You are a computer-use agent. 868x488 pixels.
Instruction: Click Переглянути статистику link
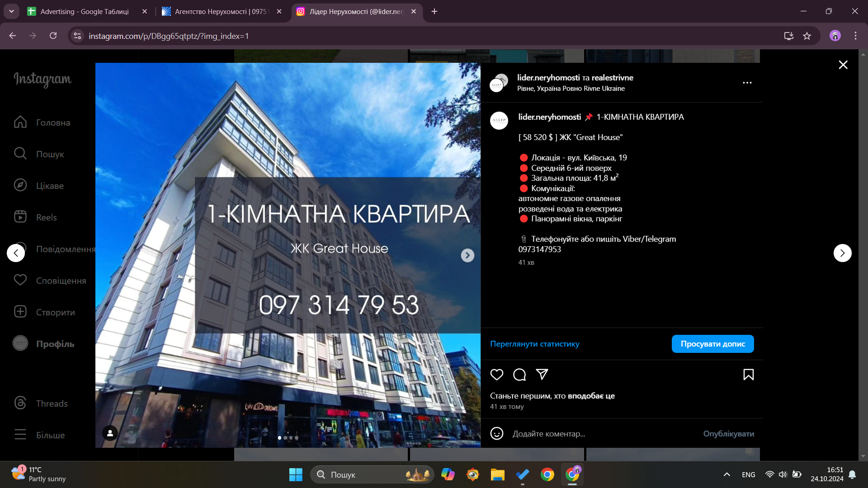pos(535,344)
